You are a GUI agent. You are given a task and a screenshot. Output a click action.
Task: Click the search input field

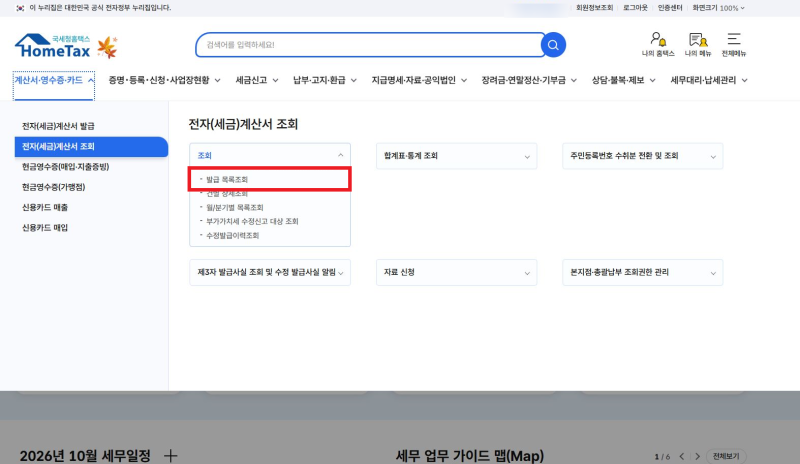(x=368, y=45)
